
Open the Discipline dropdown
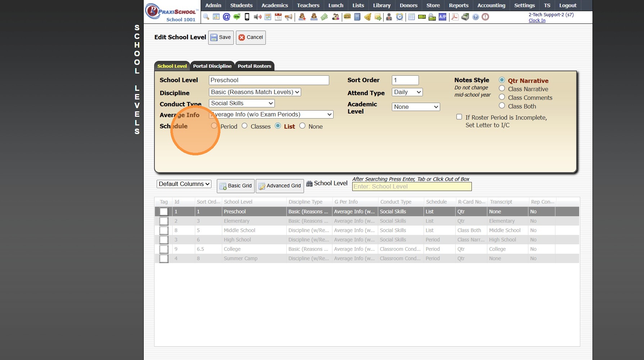point(255,92)
